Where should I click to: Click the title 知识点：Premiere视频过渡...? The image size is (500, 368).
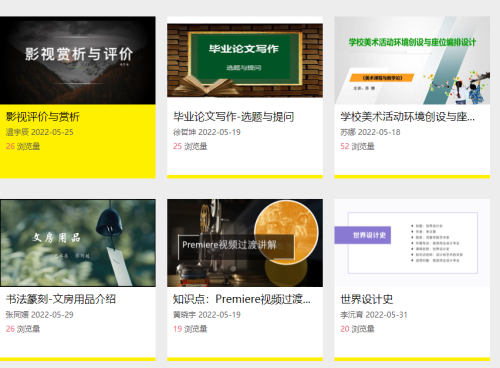click(242, 299)
